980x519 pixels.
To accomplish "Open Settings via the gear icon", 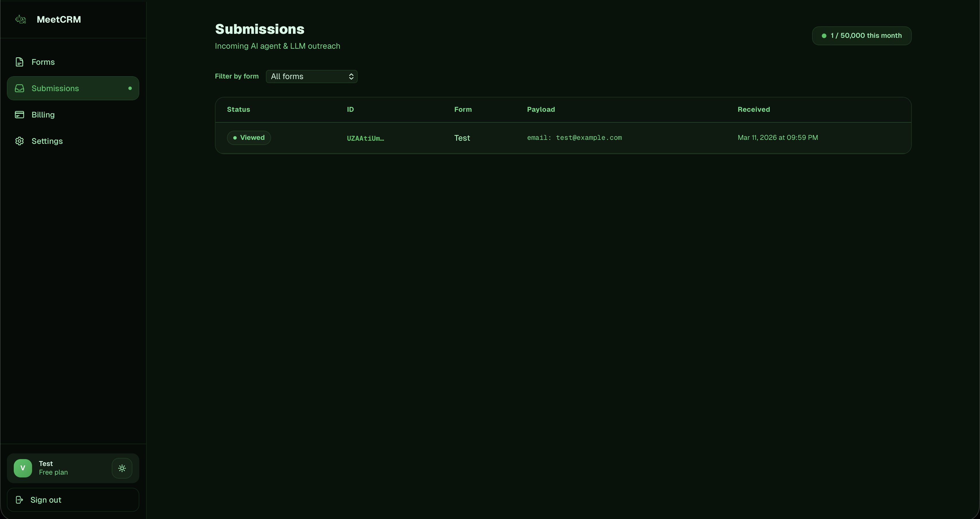I will (19, 141).
